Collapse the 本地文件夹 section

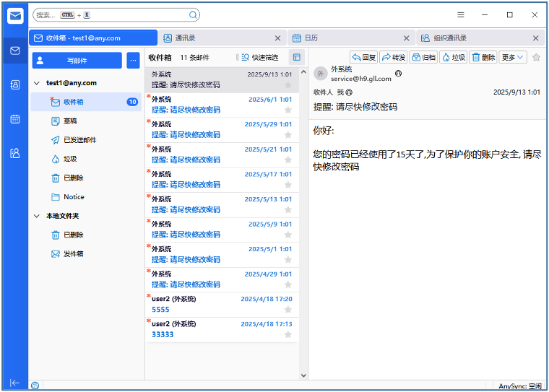(38, 216)
